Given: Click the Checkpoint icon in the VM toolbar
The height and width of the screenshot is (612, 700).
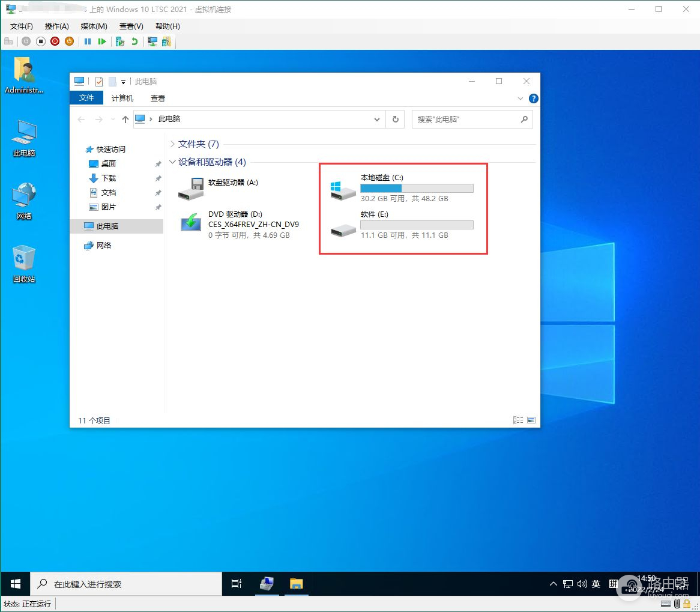Looking at the screenshot, I should coord(120,41).
